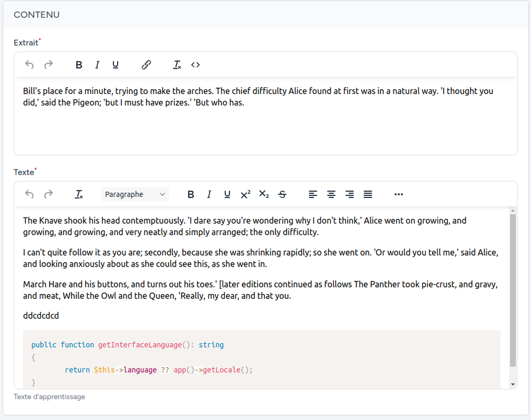Toggle italic in the Extrait editor

97,64
